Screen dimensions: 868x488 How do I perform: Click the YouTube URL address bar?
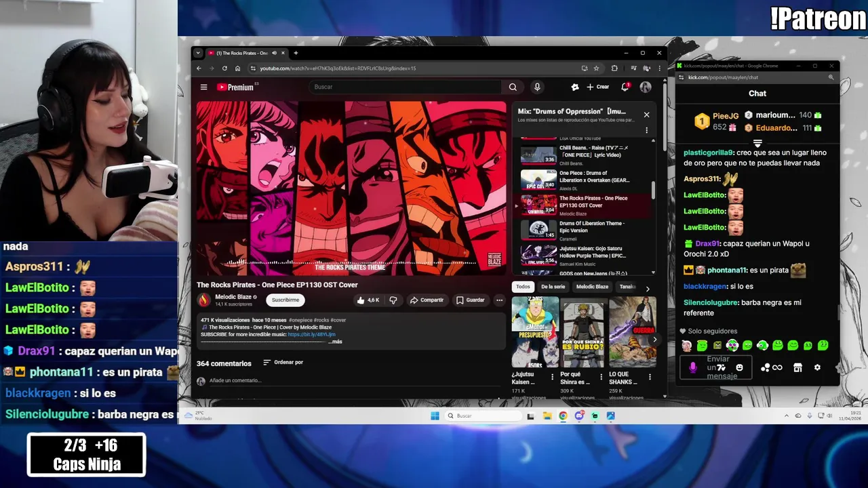click(x=414, y=68)
